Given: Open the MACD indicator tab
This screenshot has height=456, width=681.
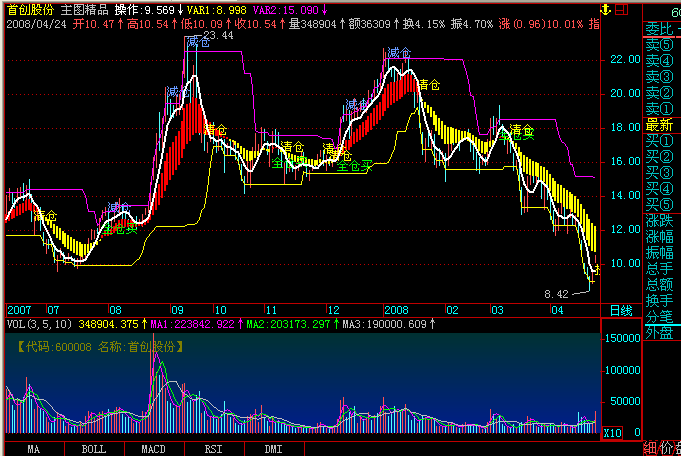Looking at the screenshot, I should point(154,449).
